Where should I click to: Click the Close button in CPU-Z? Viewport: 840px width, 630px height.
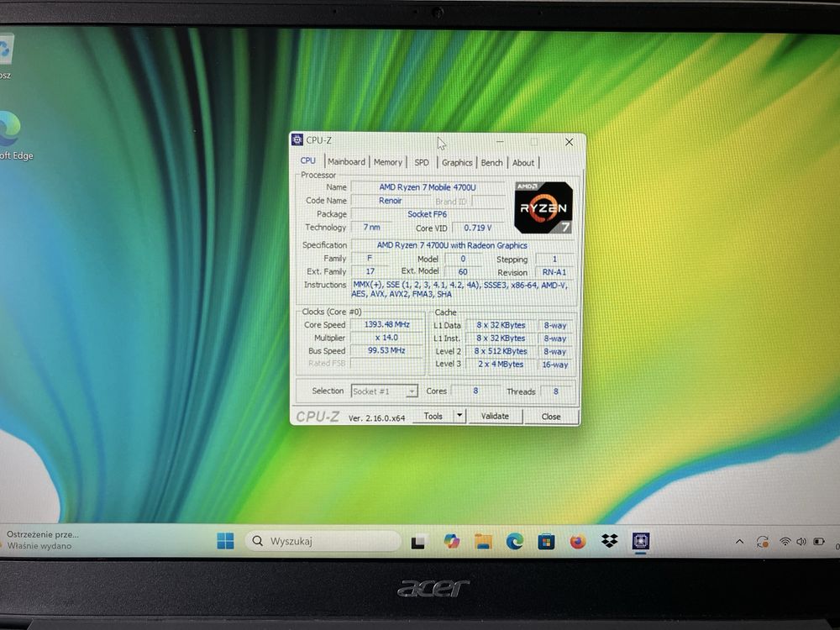click(551, 417)
